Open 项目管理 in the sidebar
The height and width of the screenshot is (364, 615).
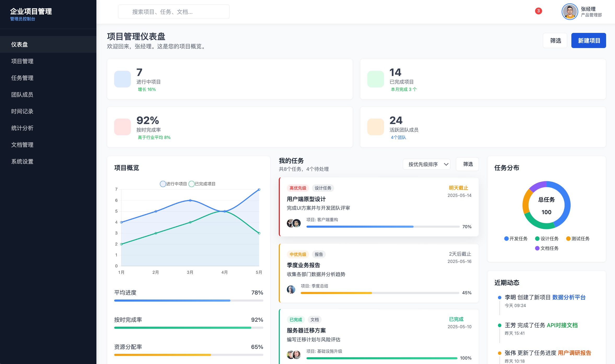(22, 61)
